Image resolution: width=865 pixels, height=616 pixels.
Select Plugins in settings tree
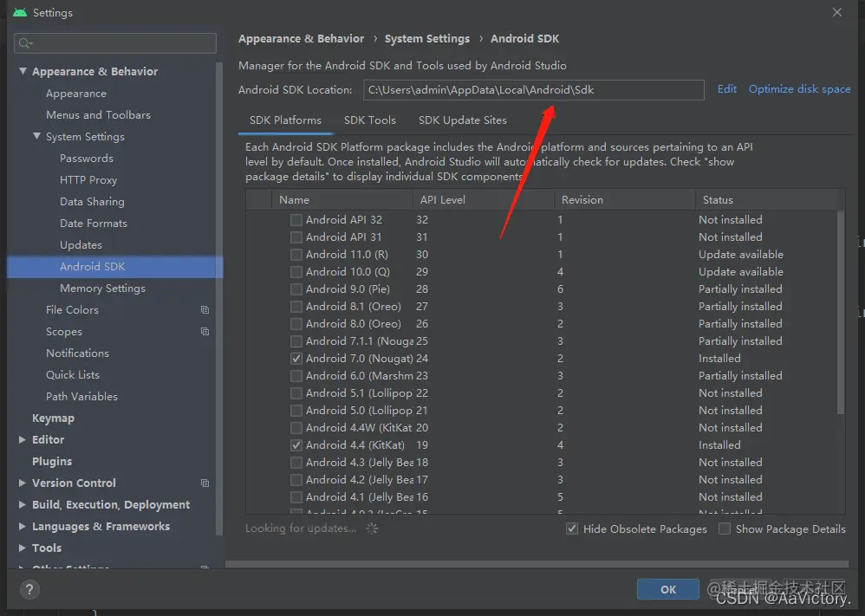coord(52,461)
